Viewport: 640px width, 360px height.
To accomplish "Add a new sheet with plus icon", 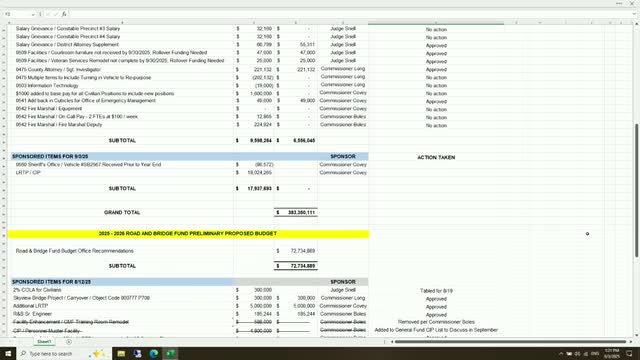I will [x=69, y=342].
